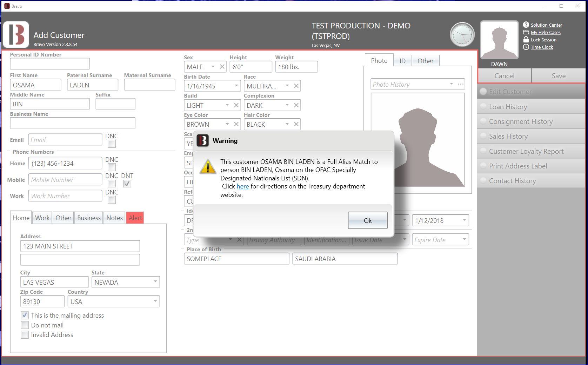
Task: Toggle the Work phone DNC checkbox
Action: click(112, 200)
